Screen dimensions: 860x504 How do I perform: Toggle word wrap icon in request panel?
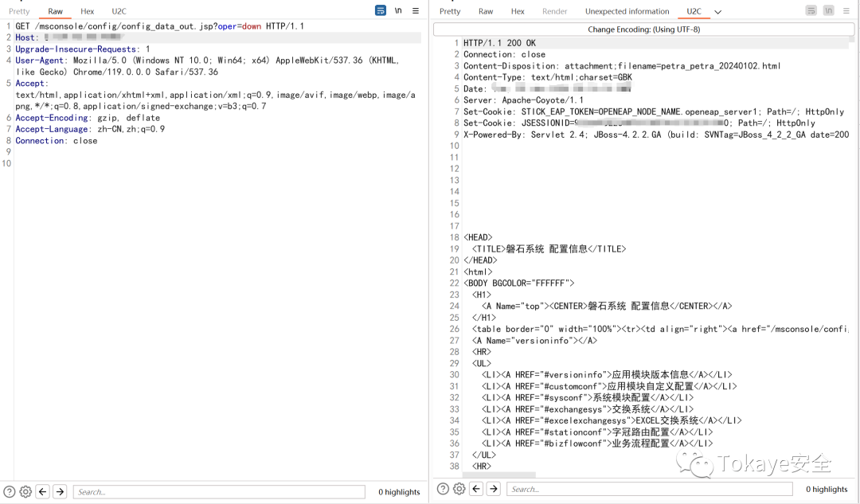380,10
